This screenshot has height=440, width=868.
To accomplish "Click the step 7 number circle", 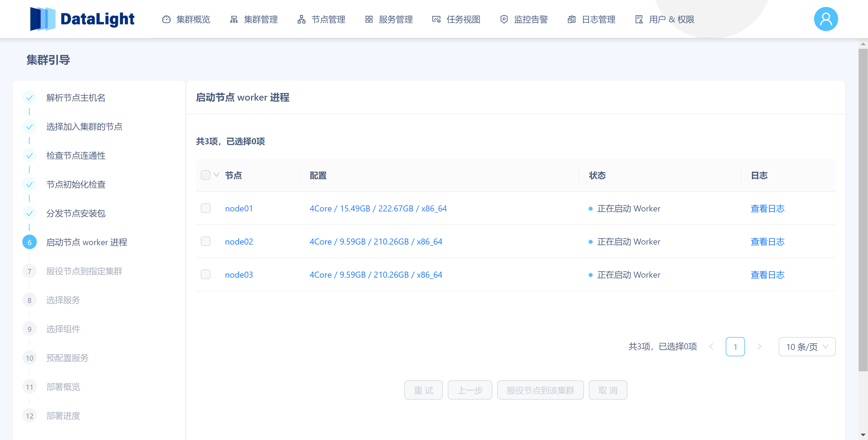I will [x=29, y=271].
